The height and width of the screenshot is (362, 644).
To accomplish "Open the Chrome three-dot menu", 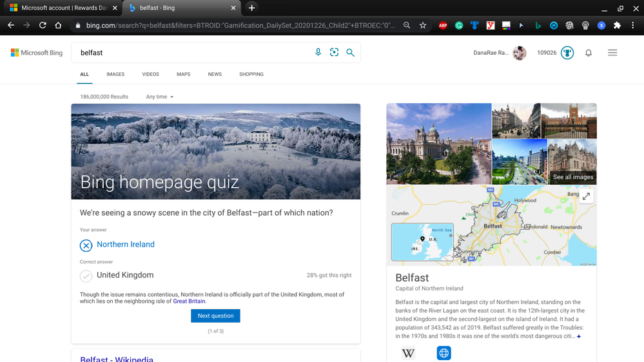I will tap(633, 26).
